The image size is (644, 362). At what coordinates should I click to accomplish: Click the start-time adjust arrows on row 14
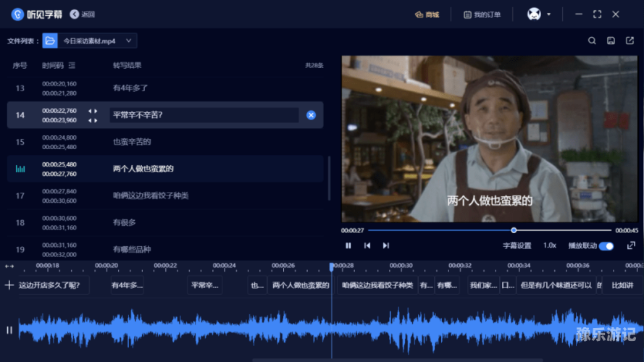click(93, 111)
